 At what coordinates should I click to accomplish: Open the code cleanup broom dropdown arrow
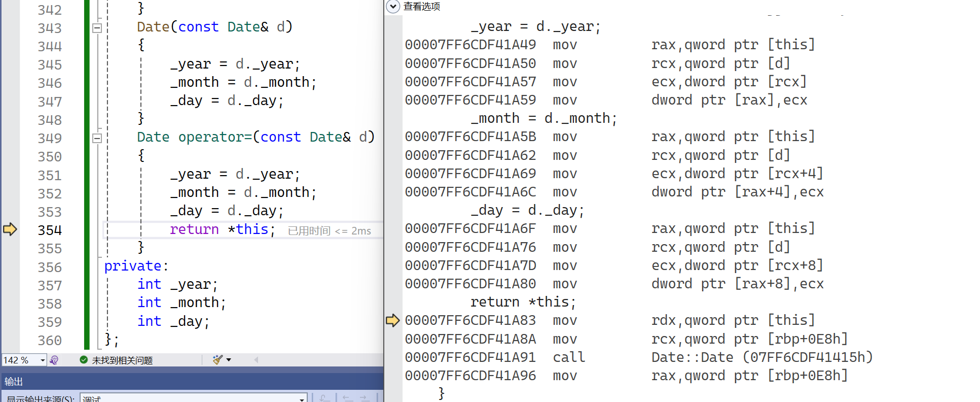click(x=229, y=360)
